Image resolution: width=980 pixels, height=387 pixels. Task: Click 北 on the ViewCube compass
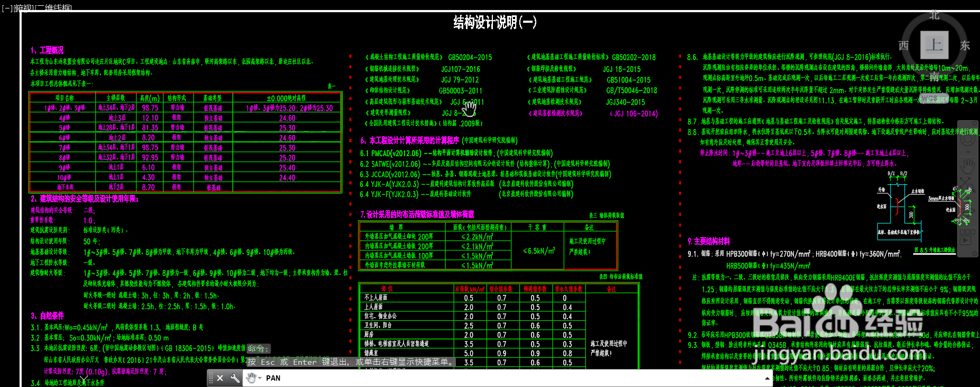[935, 15]
